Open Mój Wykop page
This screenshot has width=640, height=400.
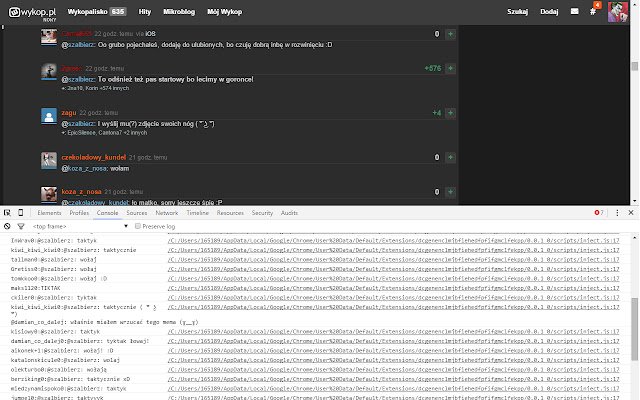click(224, 12)
